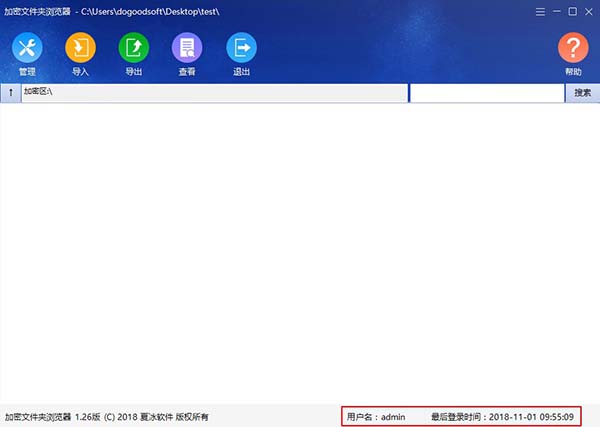This screenshot has width=600, height=427.
Task: Open the 查看 (View) icon
Action: pos(187,47)
